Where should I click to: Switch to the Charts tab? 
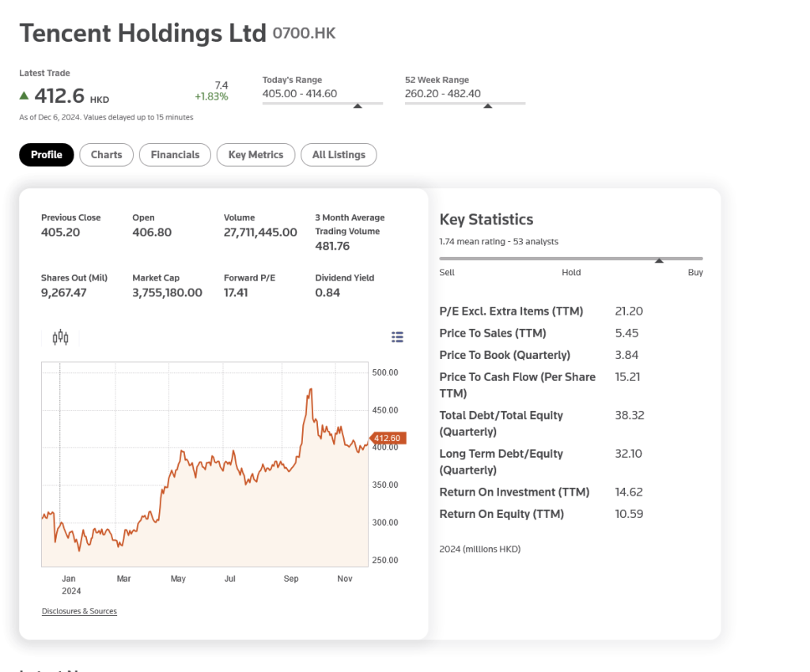106,155
